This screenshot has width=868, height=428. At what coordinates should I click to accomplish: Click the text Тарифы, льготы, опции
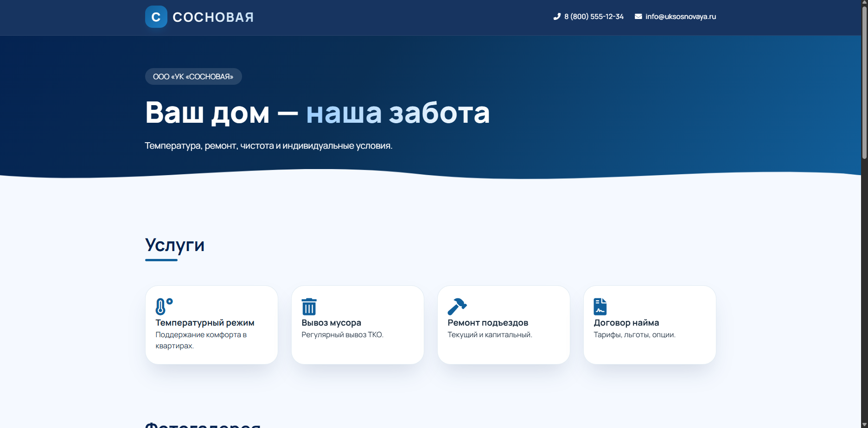(634, 335)
